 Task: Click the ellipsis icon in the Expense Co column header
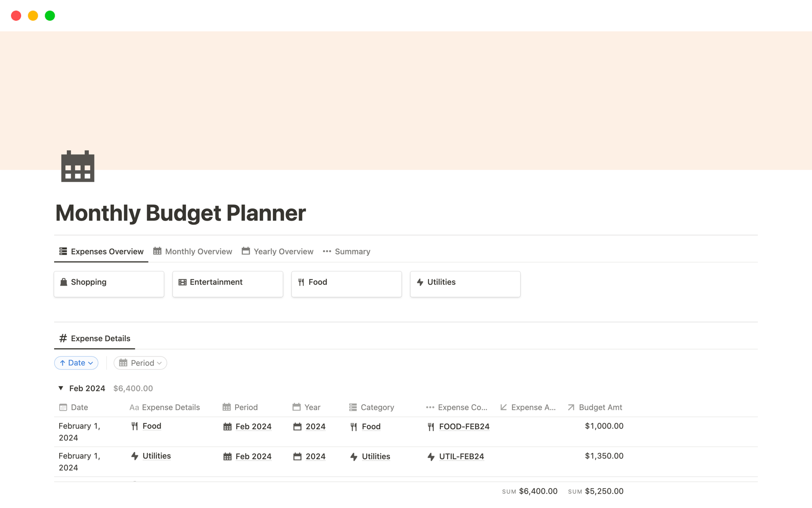[430, 407]
